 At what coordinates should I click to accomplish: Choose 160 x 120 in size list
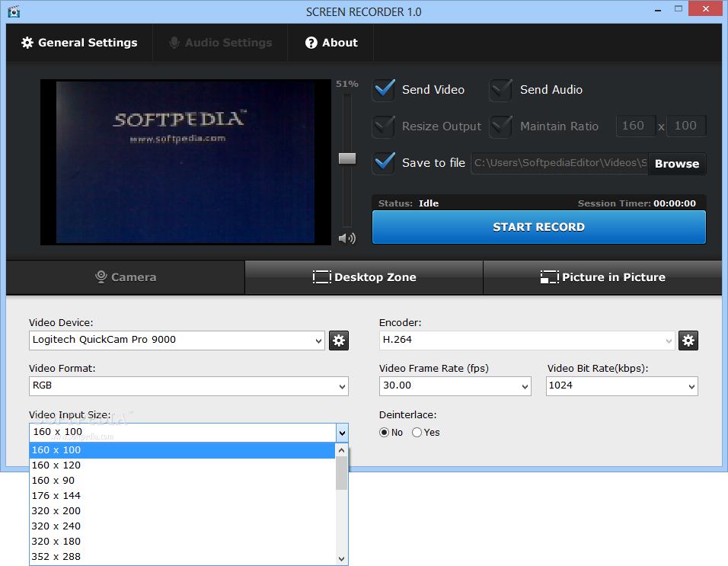(x=182, y=465)
